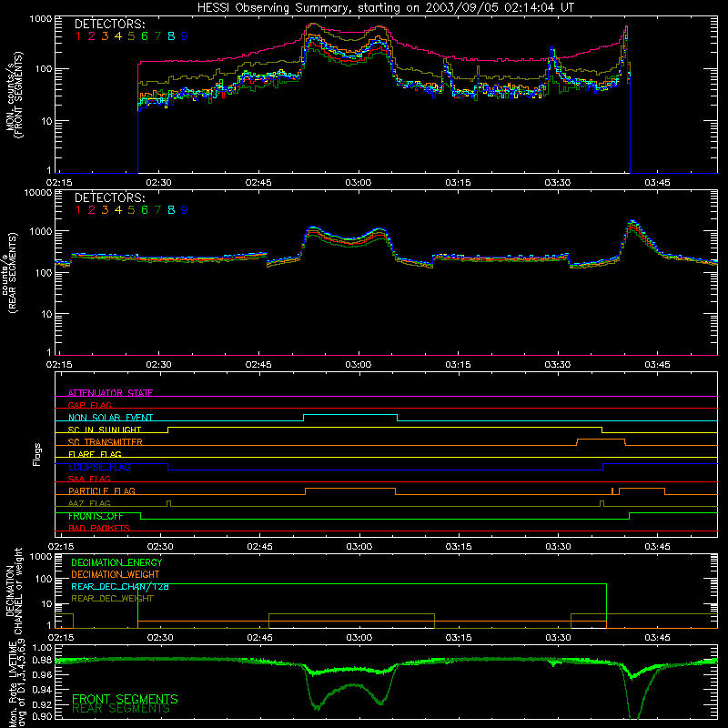Image resolution: width=728 pixels, height=728 pixels.
Task: Select the BAD_PACKETS flag label
Action: (99, 528)
